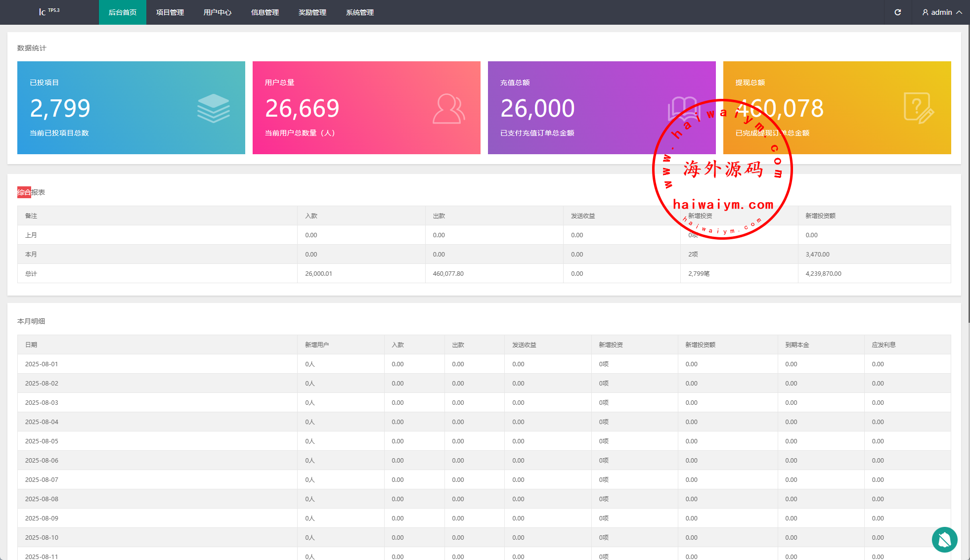Image resolution: width=970 pixels, height=560 pixels.
Task: Click the admin user avatar icon
Action: coord(925,12)
